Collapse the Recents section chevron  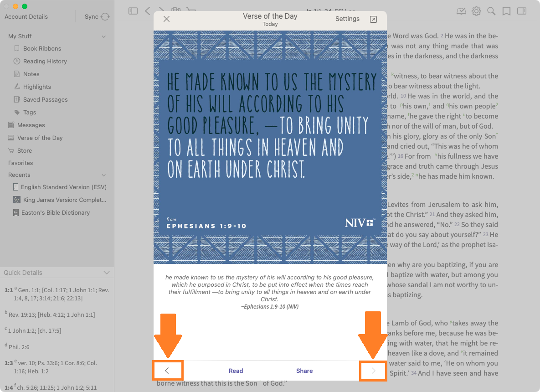pos(104,175)
